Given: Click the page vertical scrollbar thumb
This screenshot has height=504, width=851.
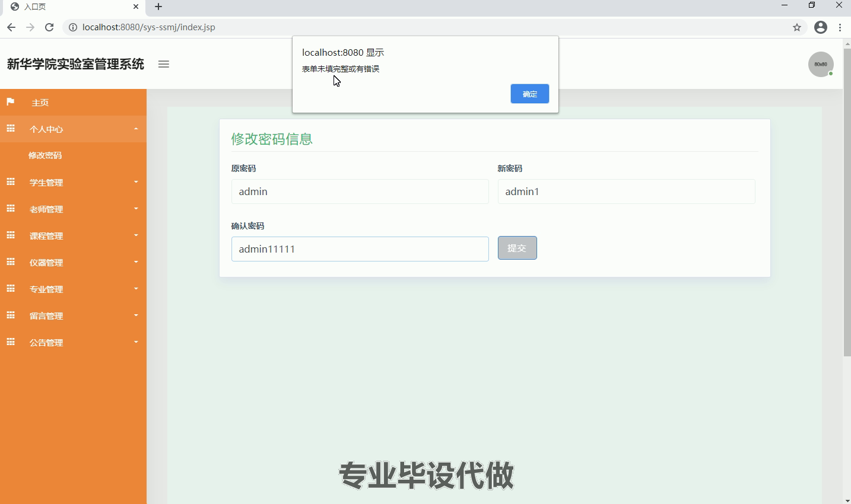Looking at the screenshot, I should tap(847, 202).
